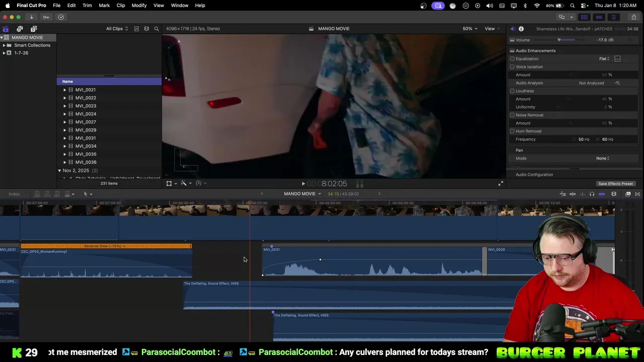Viewport: 644px width, 362px height.
Task: Click the Share export icon
Action: pyautogui.click(x=633, y=17)
